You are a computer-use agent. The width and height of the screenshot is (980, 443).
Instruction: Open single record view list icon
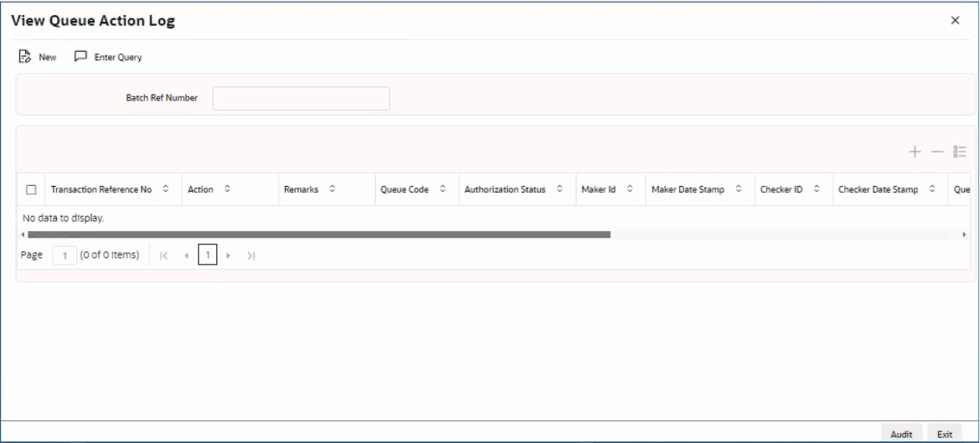(x=960, y=152)
